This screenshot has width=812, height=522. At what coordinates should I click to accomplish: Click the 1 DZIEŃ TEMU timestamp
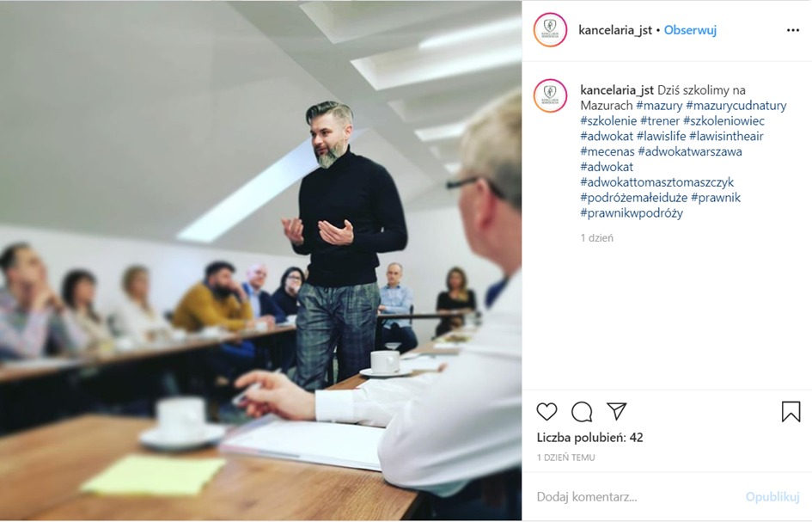pyautogui.click(x=565, y=458)
